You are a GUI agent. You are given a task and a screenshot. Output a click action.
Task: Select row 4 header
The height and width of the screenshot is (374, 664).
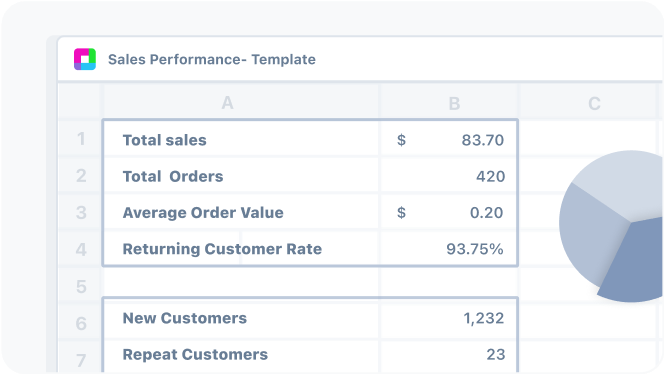click(x=80, y=249)
